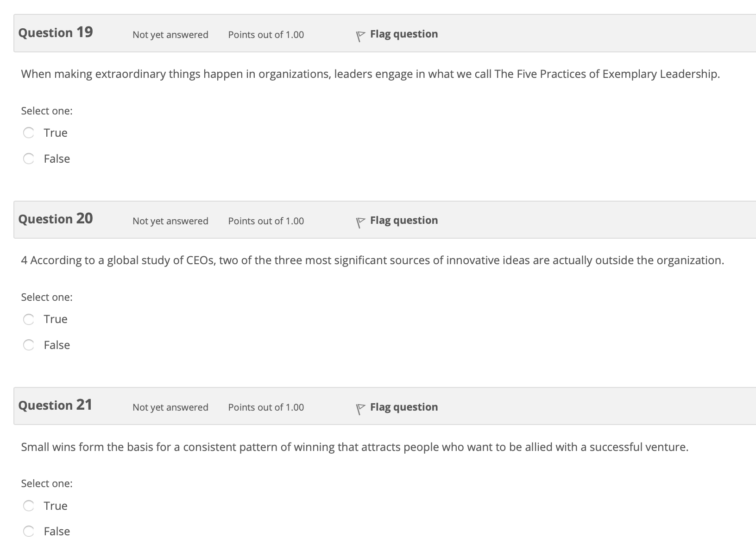Screen dimensions: 756x558
Task: Click 'Flag question' text link in Question 21
Action: 404,407
